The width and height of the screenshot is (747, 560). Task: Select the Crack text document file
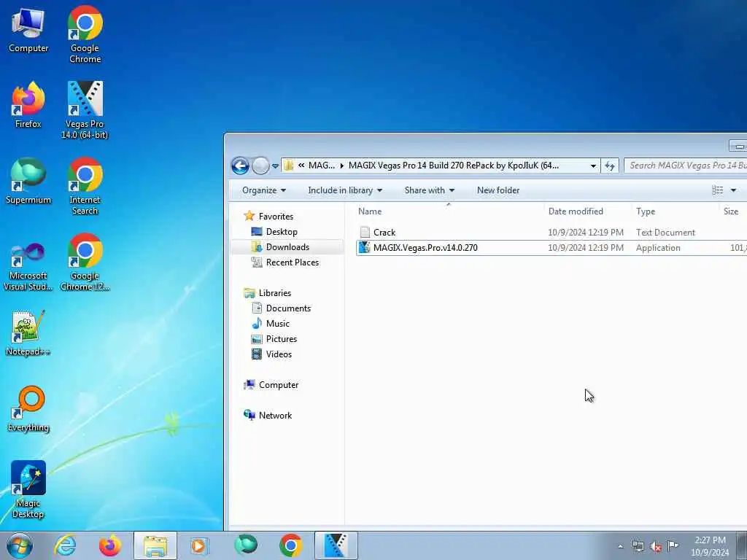(x=551, y=233)
